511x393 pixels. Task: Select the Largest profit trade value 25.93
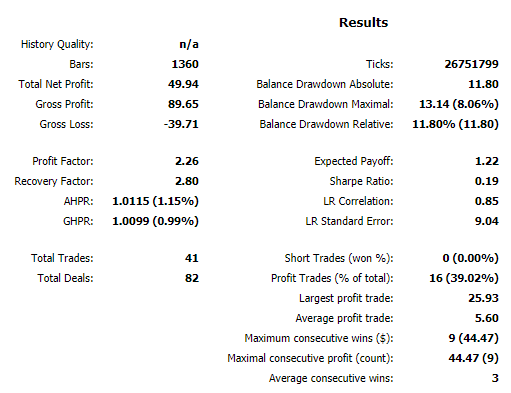click(x=483, y=298)
